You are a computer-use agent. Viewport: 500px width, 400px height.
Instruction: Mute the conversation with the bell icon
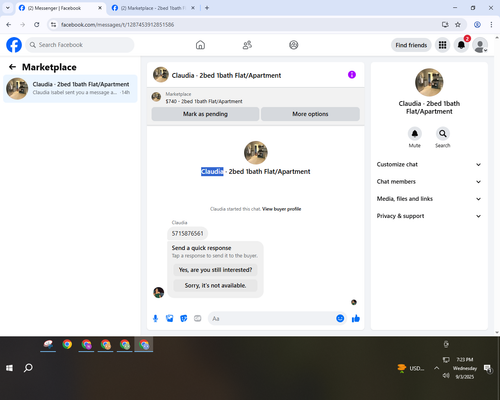pyautogui.click(x=415, y=134)
